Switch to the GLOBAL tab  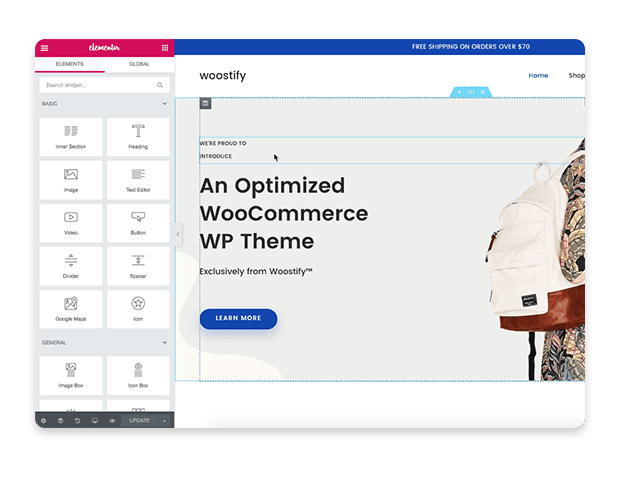(x=139, y=64)
